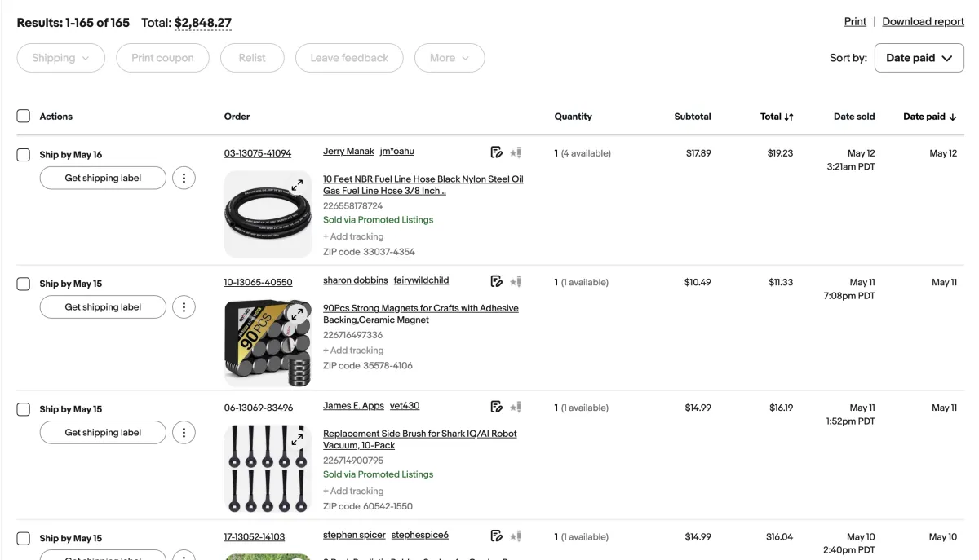Click Add tracking for fuel hose order
This screenshot has width=979, height=560.
pyautogui.click(x=353, y=236)
